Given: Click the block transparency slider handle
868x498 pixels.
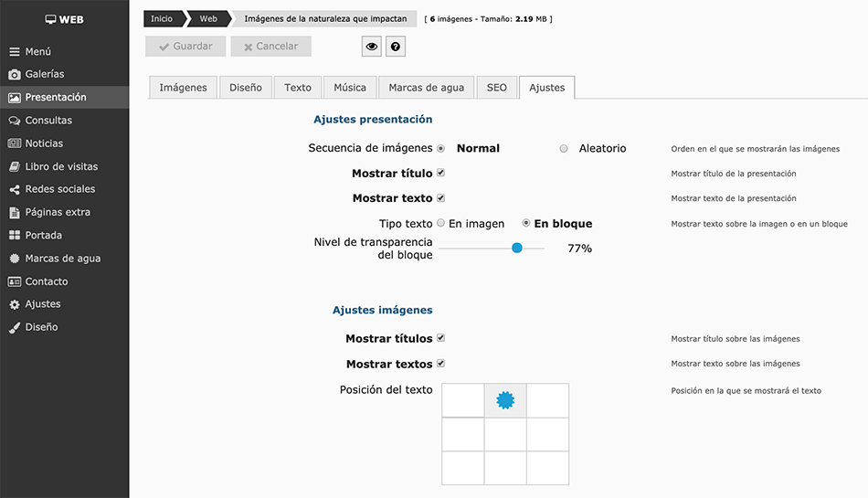Looking at the screenshot, I should pos(517,248).
